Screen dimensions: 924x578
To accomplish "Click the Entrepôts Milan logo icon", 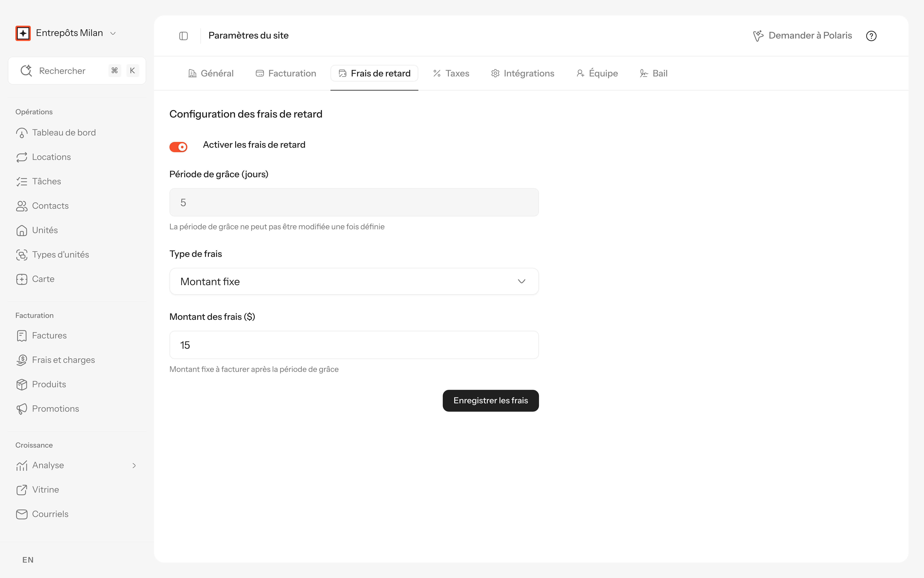I will click(23, 33).
